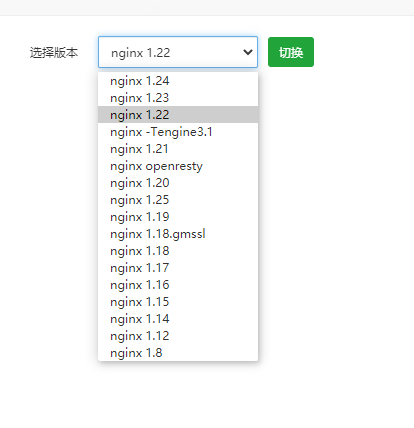Choose nginx 1.16 version

[x=178, y=285]
